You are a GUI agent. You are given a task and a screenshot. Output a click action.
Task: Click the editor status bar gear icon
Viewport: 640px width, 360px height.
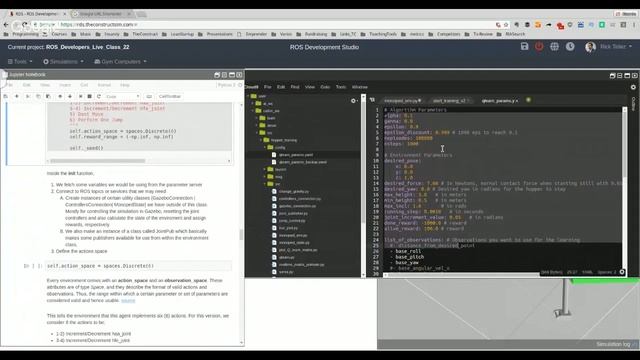pos(622,272)
